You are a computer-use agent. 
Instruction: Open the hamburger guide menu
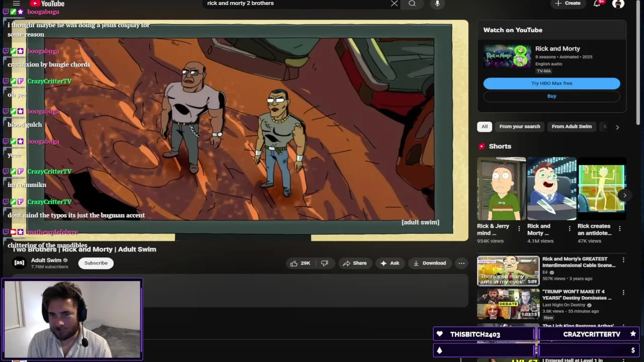tap(16, 4)
